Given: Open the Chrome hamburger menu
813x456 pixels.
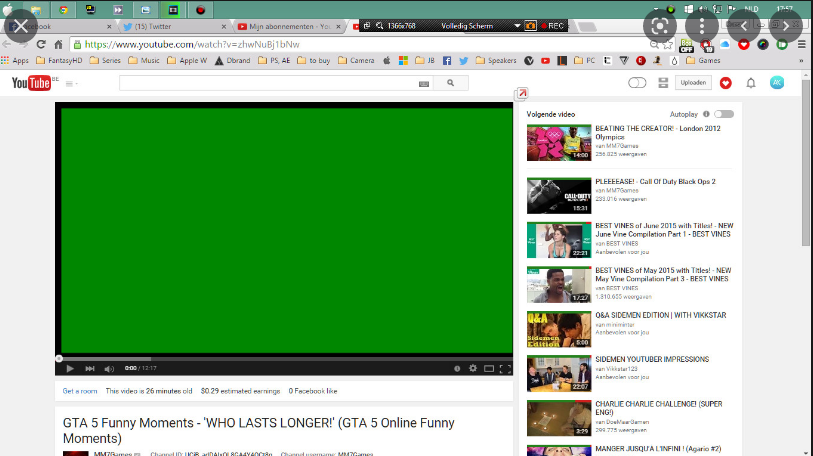Looking at the screenshot, I should point(802,45).
